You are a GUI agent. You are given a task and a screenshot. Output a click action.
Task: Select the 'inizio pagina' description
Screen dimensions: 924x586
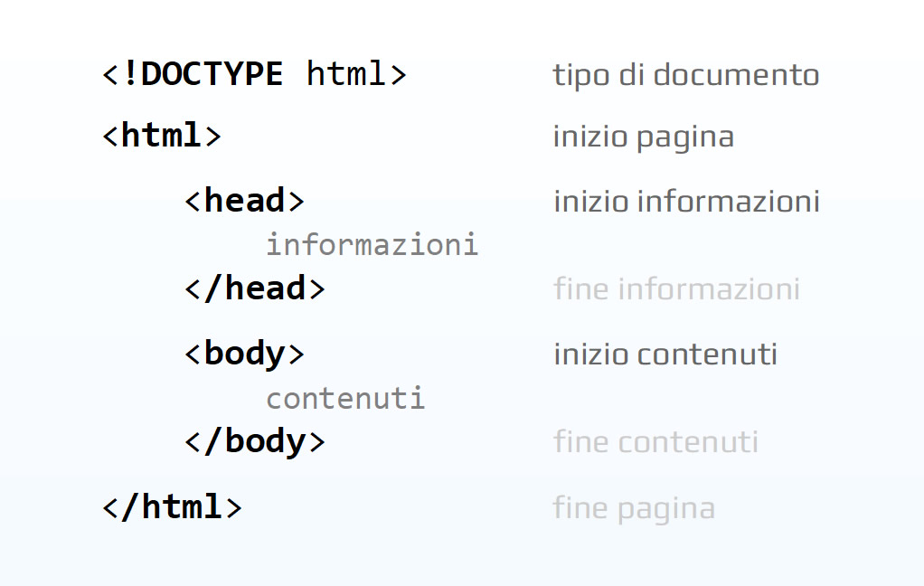(x=644, y=137)
